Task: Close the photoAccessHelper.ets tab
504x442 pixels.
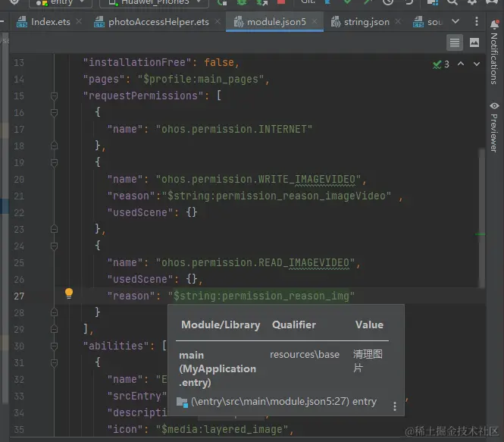Action: pos(218,21)
